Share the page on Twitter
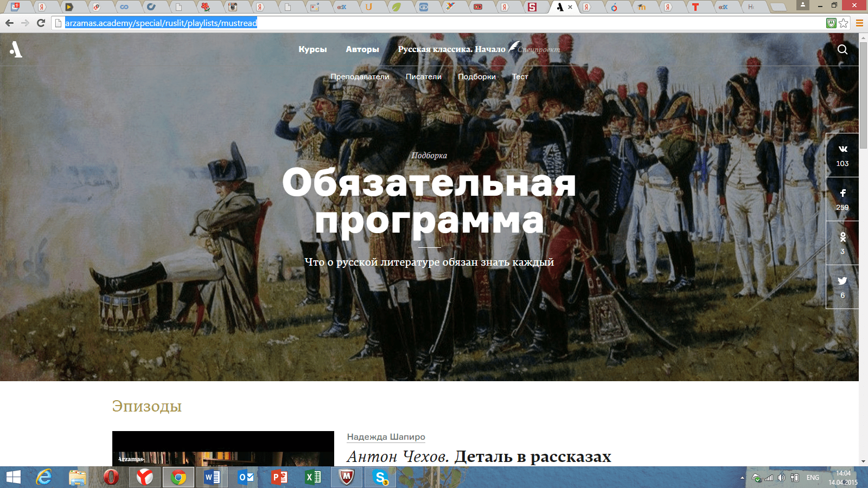 (x=843, y=287)
